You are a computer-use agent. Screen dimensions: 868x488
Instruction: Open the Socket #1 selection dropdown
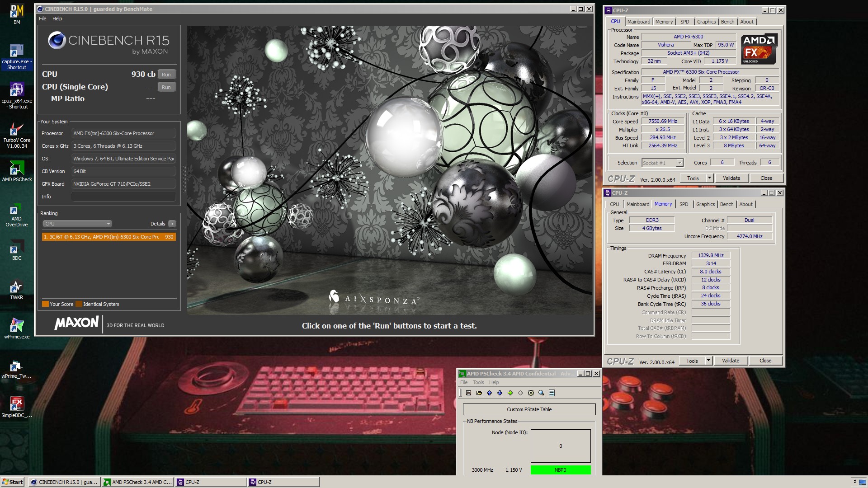click(662, 163)
